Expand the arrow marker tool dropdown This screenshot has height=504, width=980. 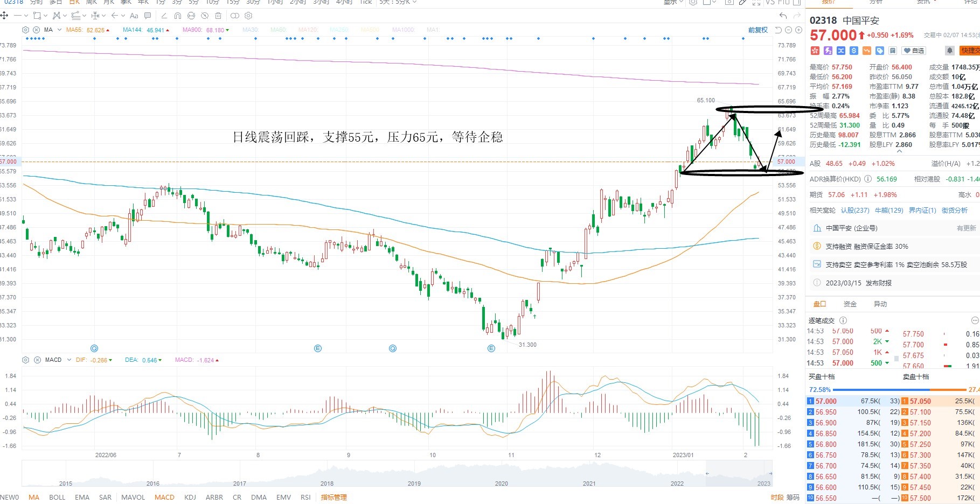click(x=123, y=16)
